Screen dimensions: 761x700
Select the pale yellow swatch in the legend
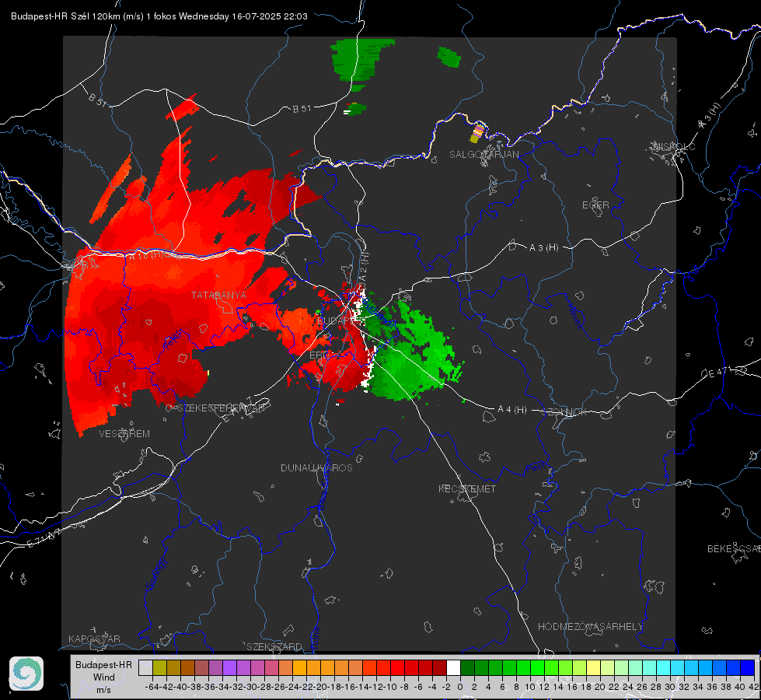(594, 667)
